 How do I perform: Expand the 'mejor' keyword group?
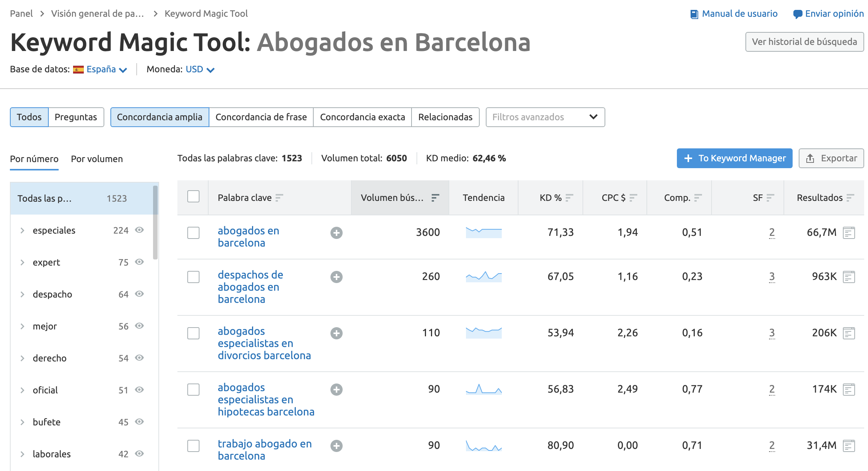pyautogui.click(x=22, y=326)
